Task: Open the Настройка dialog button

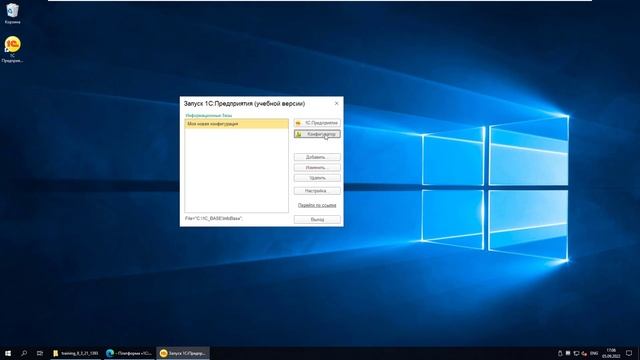Action: [317, 191]
